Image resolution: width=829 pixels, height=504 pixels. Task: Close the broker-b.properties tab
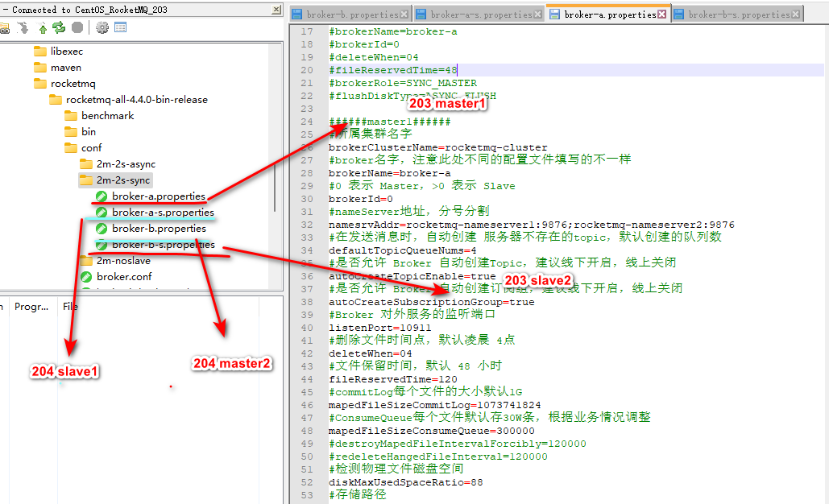(x=404, y=14)
